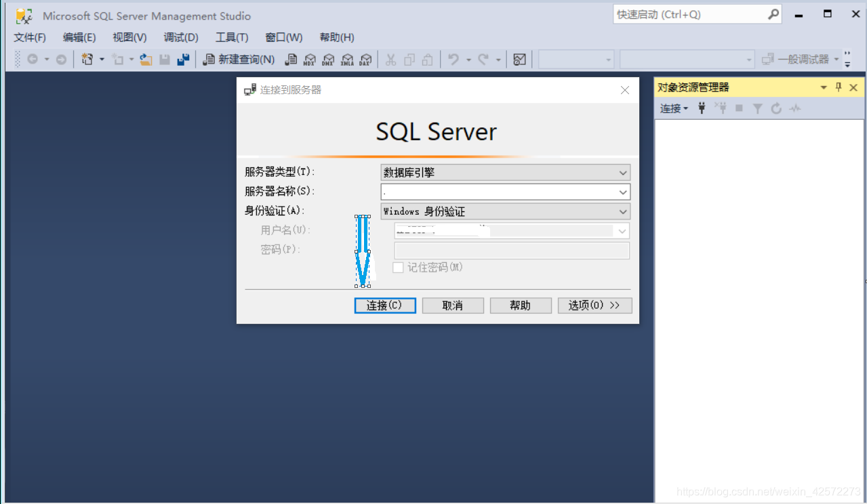Click the copy icon in toolbar
Viewport: 867px width, 504px height.
click(409, 60)
